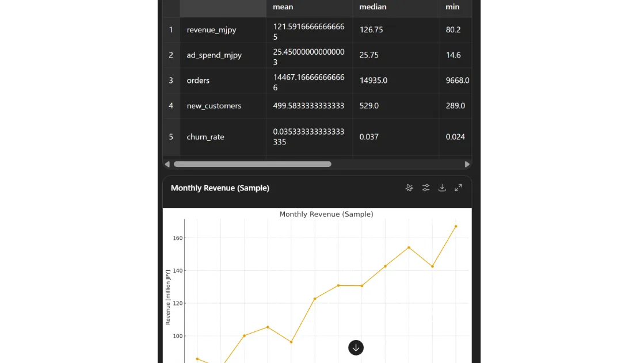The width and height of the screenshot is (644, 363).
Task: Click the 'Monthly Revenue (Sample)' panel heading
Action: point(220,188)
